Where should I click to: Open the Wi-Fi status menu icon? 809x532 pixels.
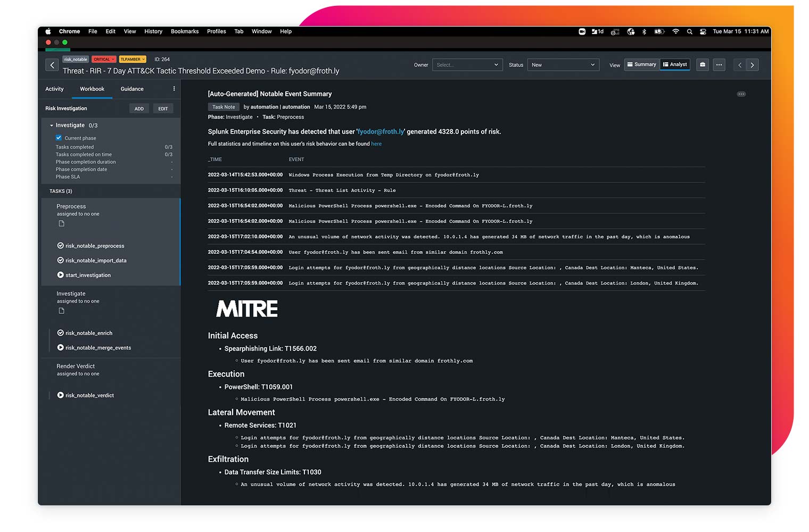pyautogui.click(x=675, y=31)
